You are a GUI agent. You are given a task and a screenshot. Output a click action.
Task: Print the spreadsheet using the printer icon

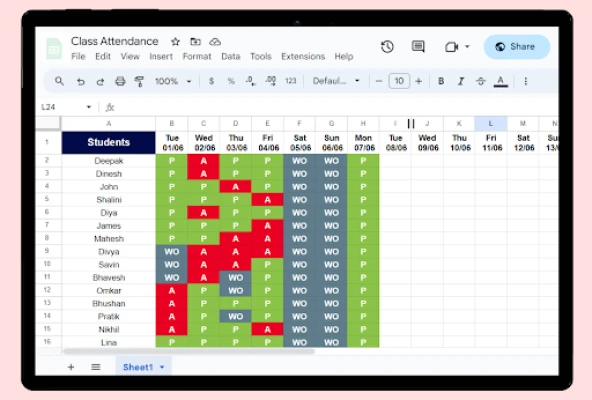pos(120,81)
